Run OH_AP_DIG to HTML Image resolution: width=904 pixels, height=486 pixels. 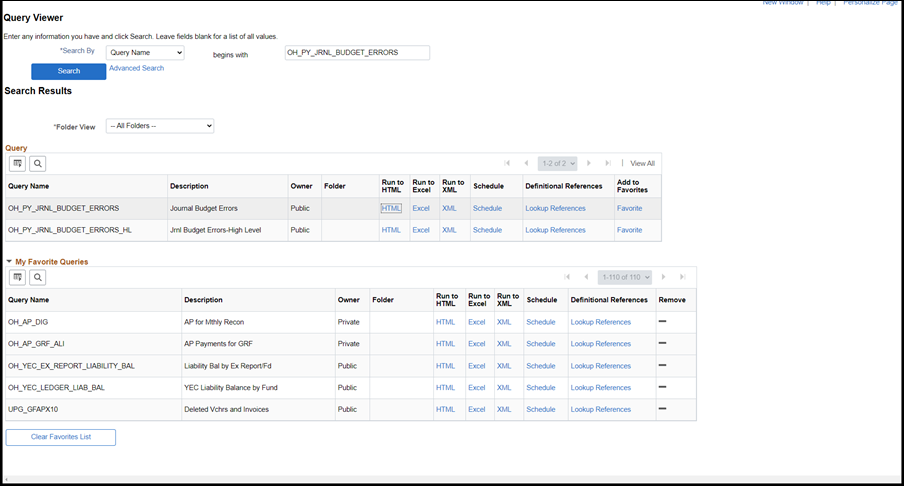pyautogui.click(x=446, y=322)
